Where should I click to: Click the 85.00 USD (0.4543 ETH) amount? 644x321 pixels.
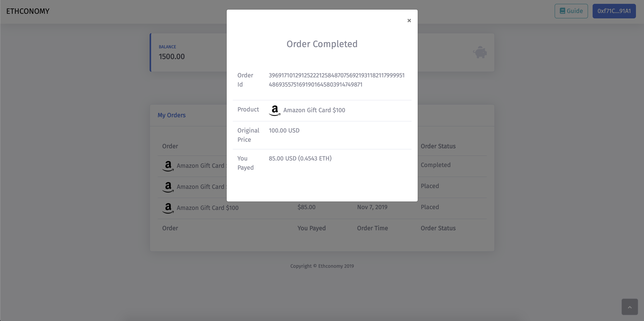pyautogui.click(x=300, y=158)
